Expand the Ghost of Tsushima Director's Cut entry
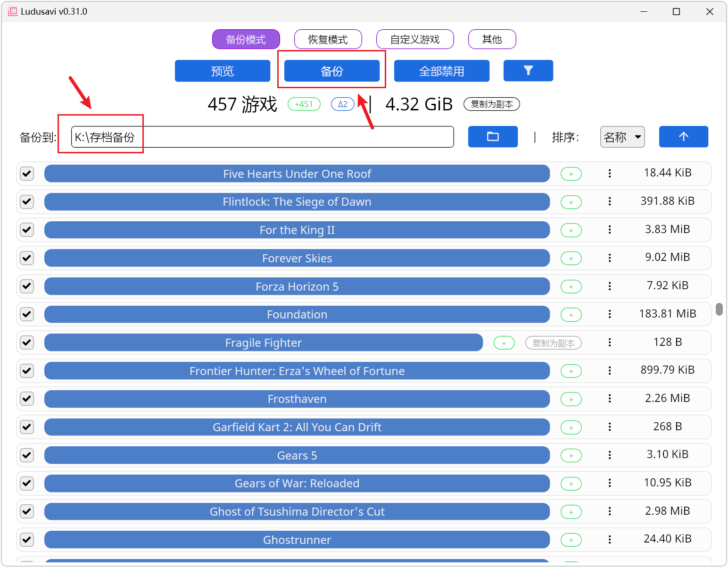This screenshot has width=728, height=568. (x=297, y=511)
